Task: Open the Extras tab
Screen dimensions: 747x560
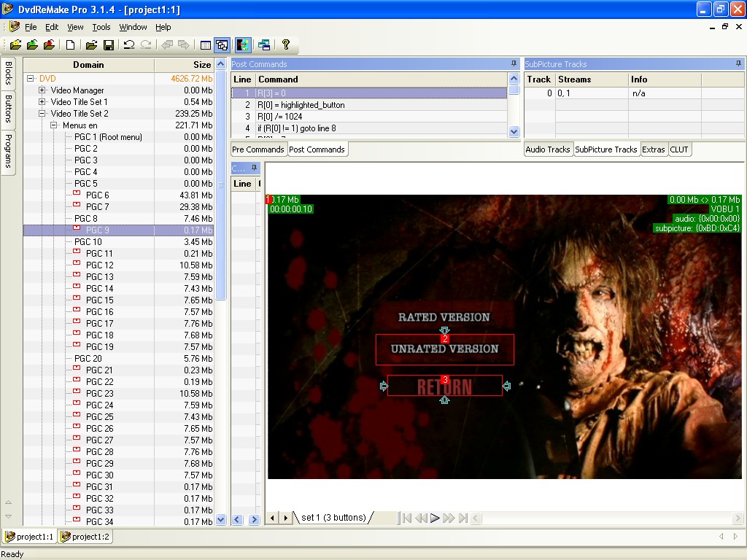Action: pos(653,149)
